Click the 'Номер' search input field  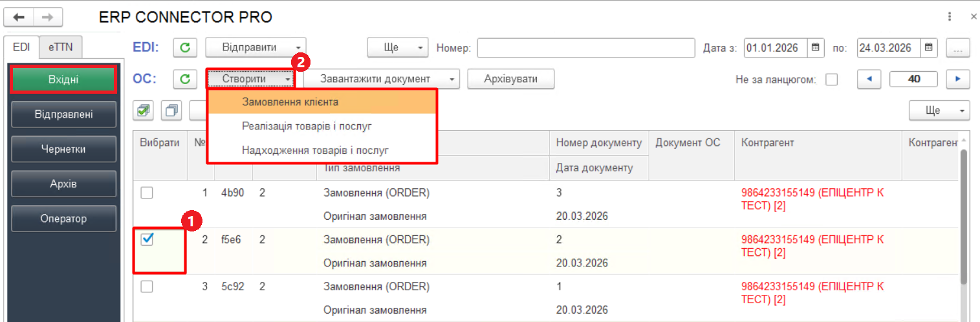tap(585, 48)
